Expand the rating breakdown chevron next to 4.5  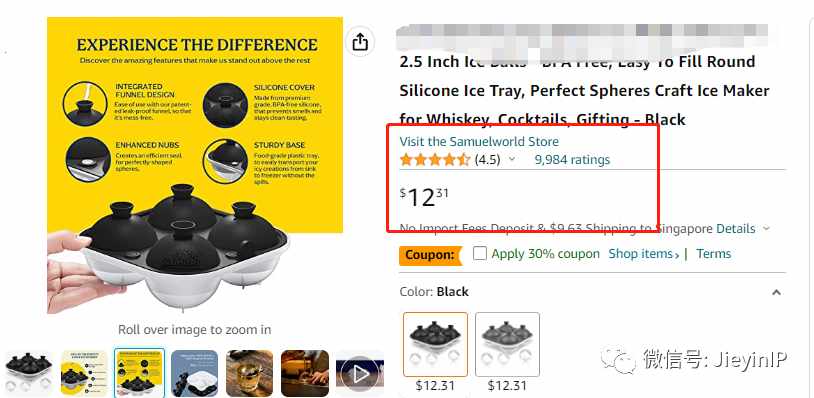click(x=512, y=160)
